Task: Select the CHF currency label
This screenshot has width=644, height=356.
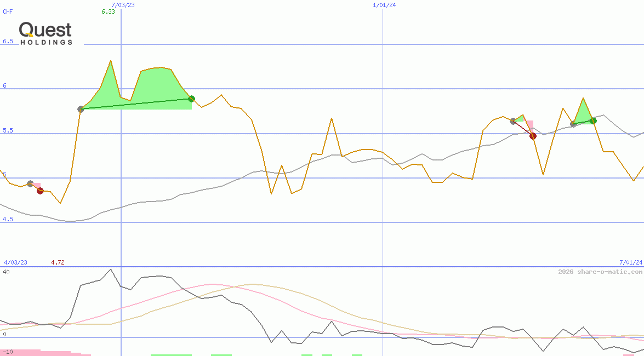Action: 8,12
